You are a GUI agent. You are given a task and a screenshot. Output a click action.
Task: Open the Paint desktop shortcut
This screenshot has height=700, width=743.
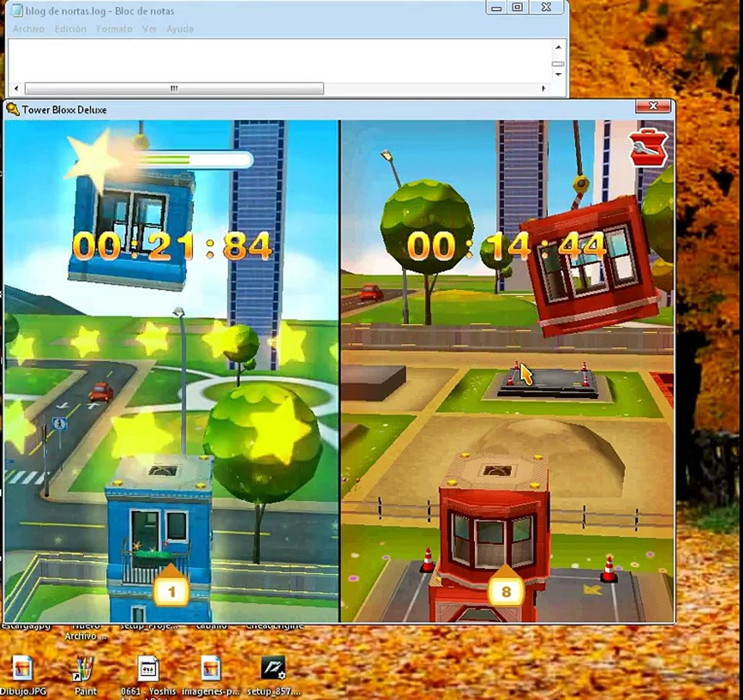tap(86, 675)
